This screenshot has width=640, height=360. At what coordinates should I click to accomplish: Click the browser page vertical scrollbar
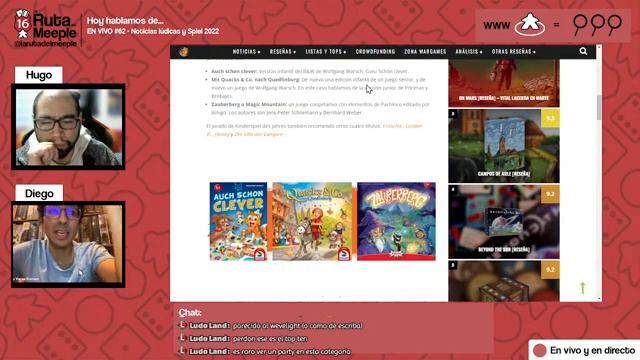(x=599, y=108)
